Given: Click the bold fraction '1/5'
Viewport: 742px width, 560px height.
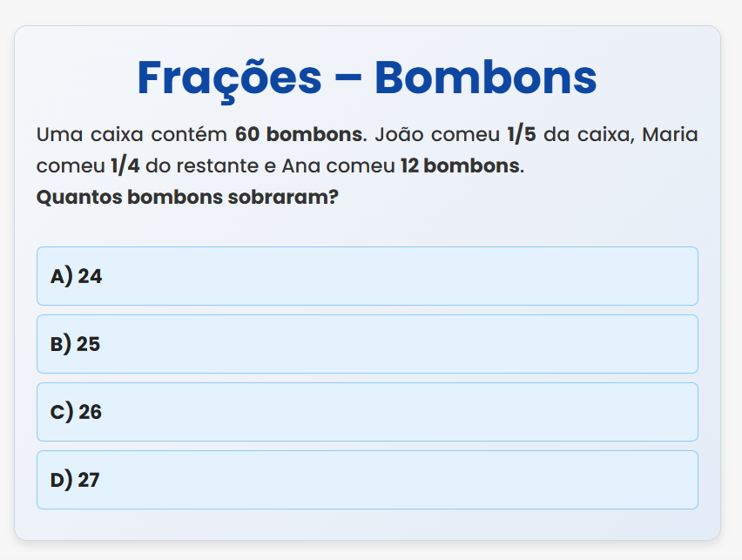Looking at the screenshot, I should pyautogui.click(x=523, y=135).
